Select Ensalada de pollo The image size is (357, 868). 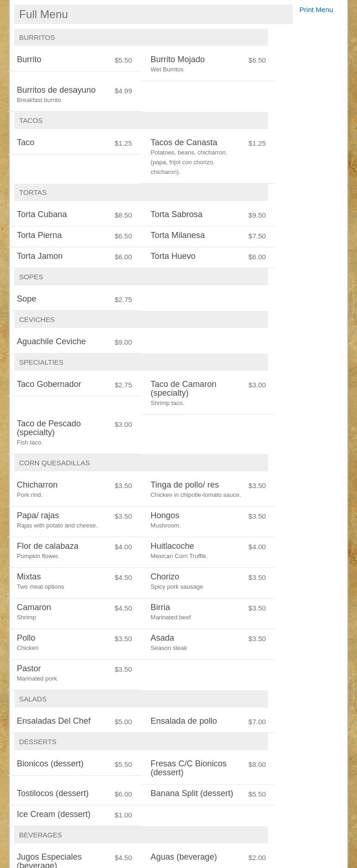pos(183,721)
